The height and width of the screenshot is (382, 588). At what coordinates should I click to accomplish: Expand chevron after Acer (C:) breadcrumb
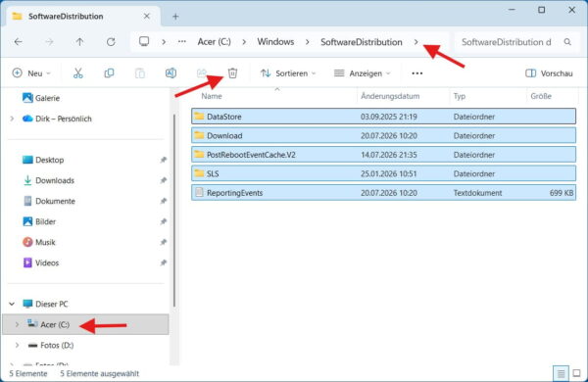[244, 42]
